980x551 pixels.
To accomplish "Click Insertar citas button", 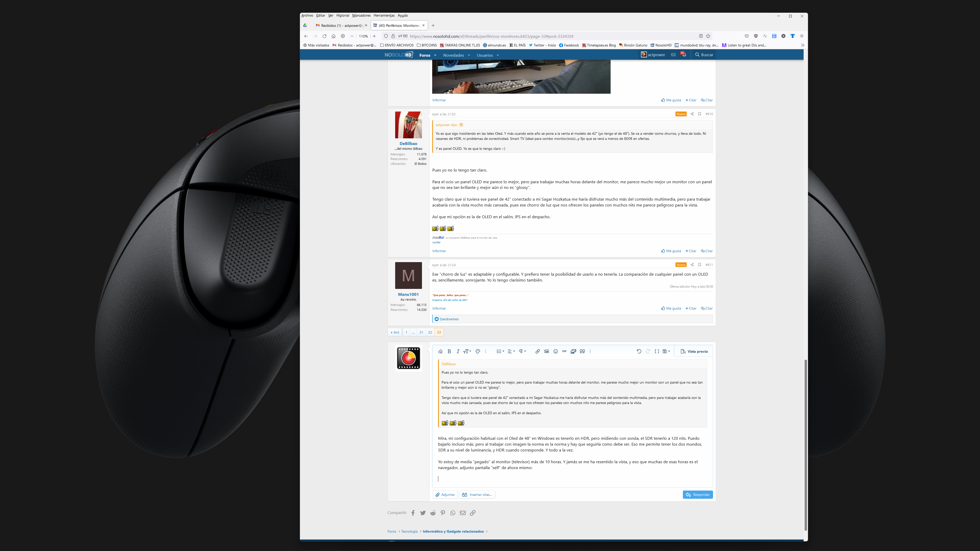I will coord(477,495).
